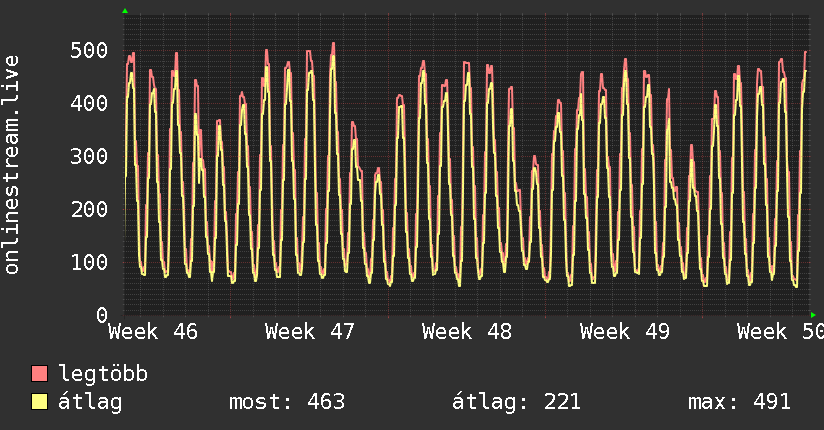The image size is (824, 430).
Task: Click the Week 46 axis label
Action: tap(153, 332)
